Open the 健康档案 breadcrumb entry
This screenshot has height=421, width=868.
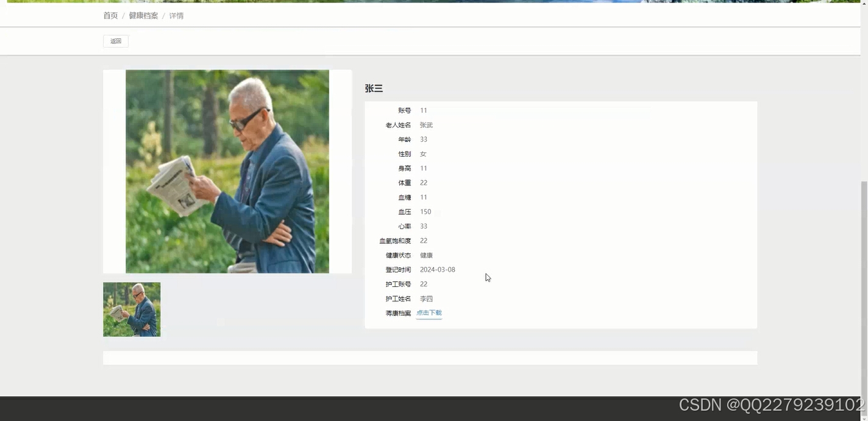click(143, 15)
